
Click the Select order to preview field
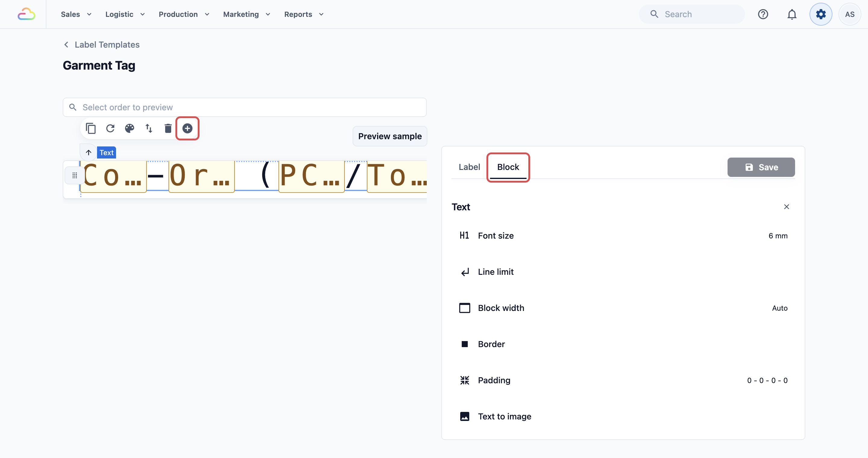pyautogui.click(x=245, y=107)
